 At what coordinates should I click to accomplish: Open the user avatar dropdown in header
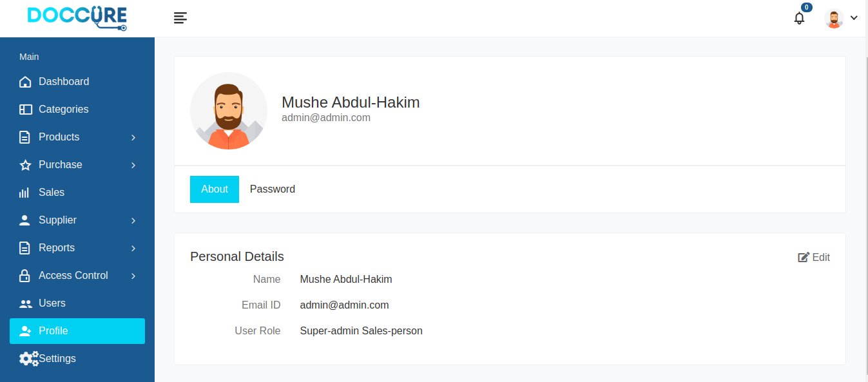[841, 18]
